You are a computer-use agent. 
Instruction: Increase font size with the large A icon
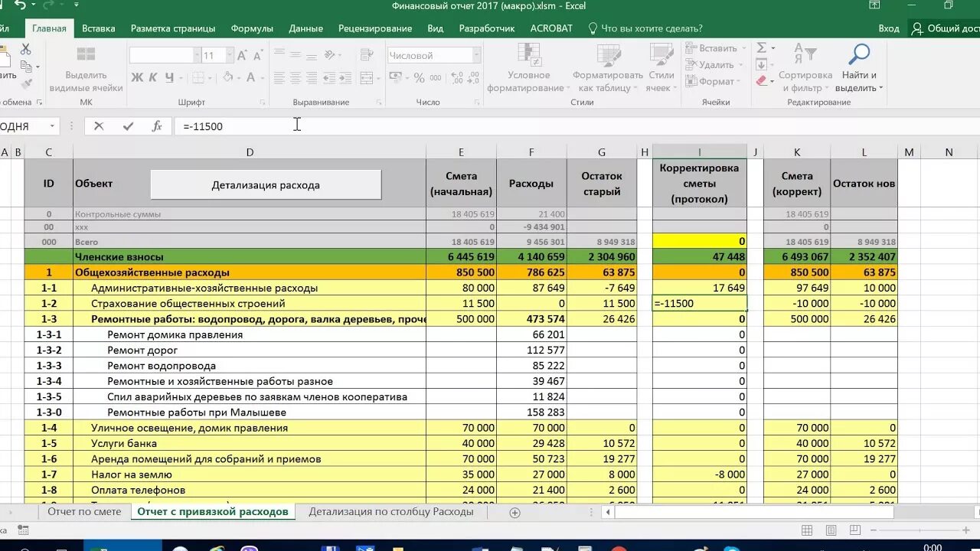pyautogui.click(x=242, y=55)
